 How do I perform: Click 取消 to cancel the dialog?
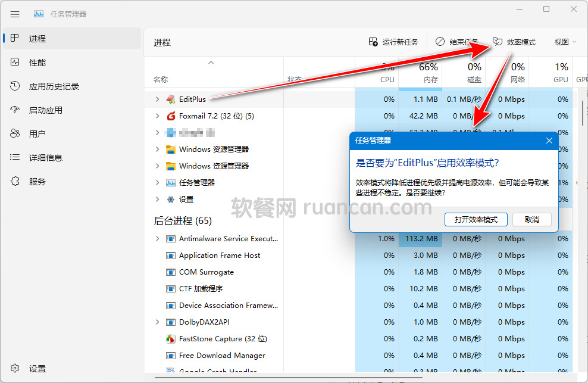[531, 220]
